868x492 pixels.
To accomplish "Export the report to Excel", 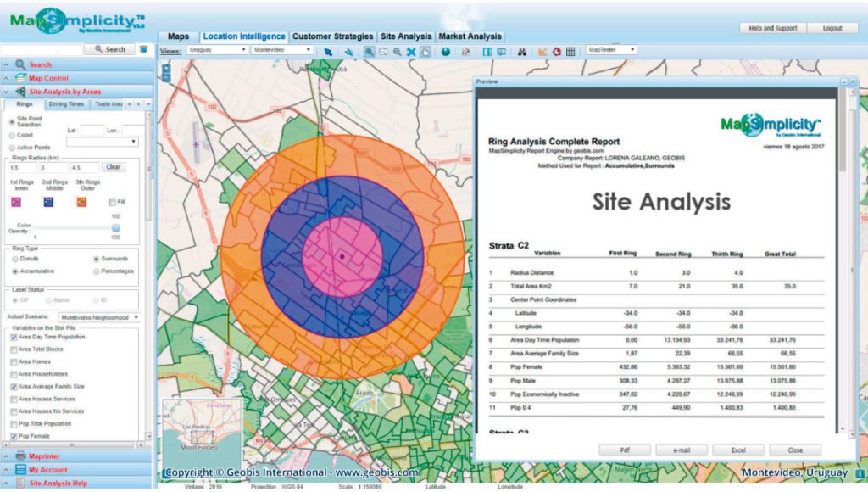I will pyautogui.click(x=738, y=450).
